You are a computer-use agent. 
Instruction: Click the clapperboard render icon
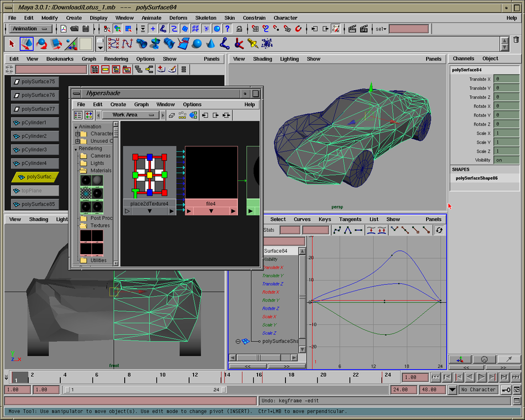click(x=353, y=28)
